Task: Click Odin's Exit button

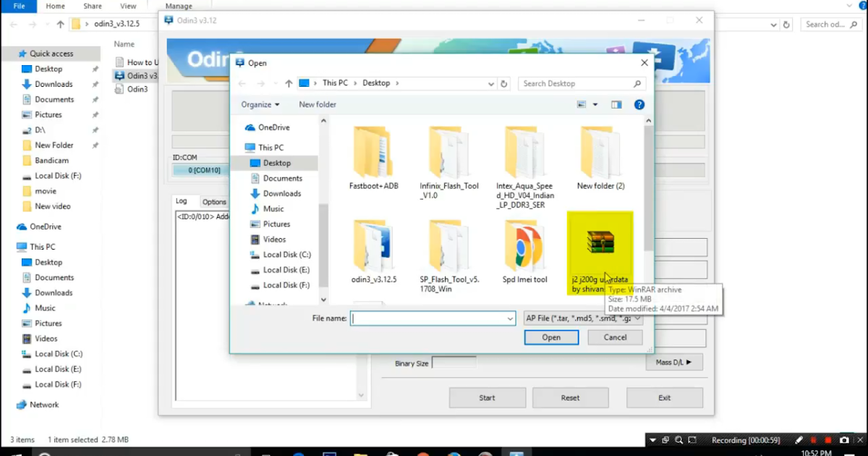Action: pyautogui.click(x=664, y=397)
